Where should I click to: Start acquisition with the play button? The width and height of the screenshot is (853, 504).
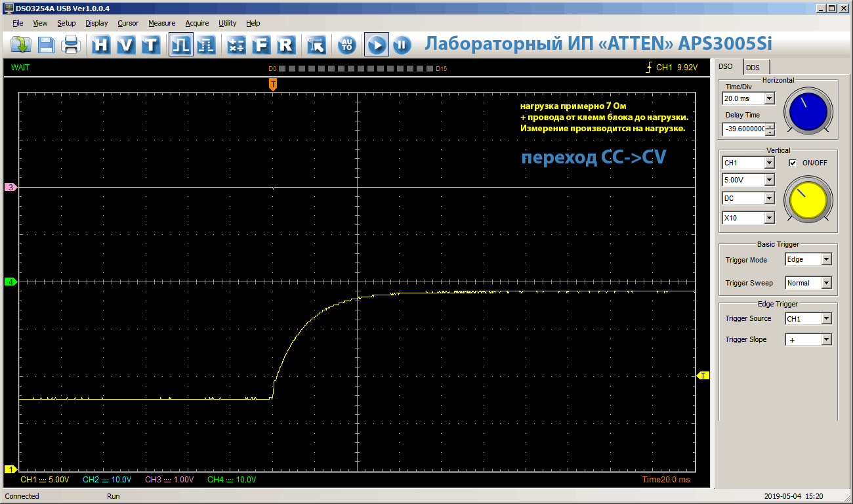click(x=377, y=45)
